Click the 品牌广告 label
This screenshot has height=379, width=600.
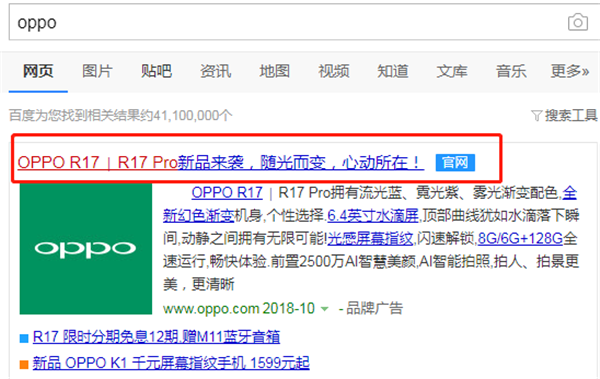click(374, 309)
